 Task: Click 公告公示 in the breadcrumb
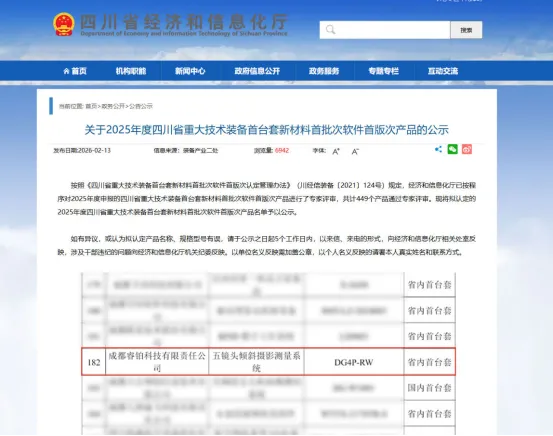click(141, 106)
